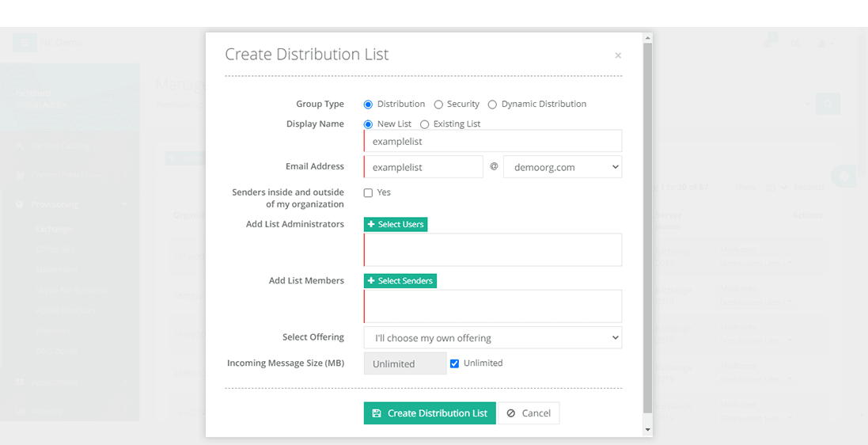Click the ban icon on the Cancel button
This screenshot has height=445, width=868.
pyautogui.click(x=511, y=413)
